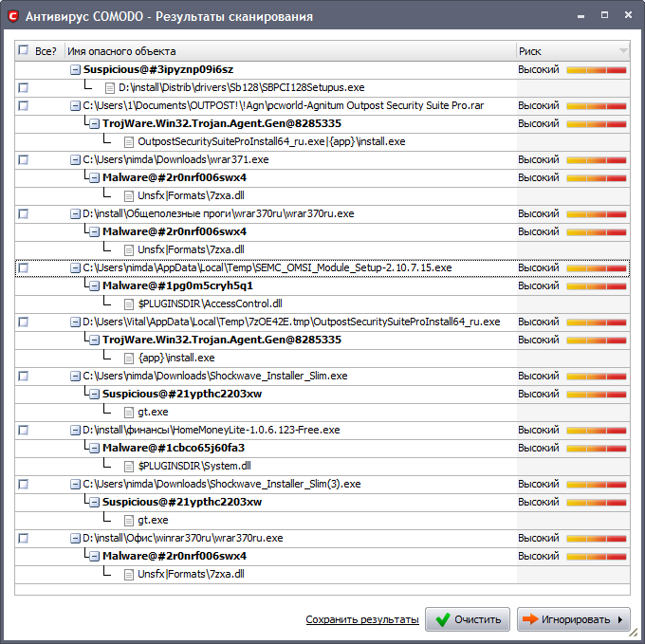The height and width of the screenshot is (644, 645).
Task: Click the COMODO logo in the title bar
Action: click(13, 16)
